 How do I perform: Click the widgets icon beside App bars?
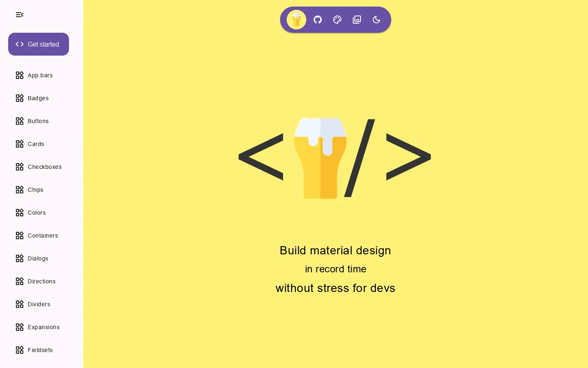click(x=20, y=75)
